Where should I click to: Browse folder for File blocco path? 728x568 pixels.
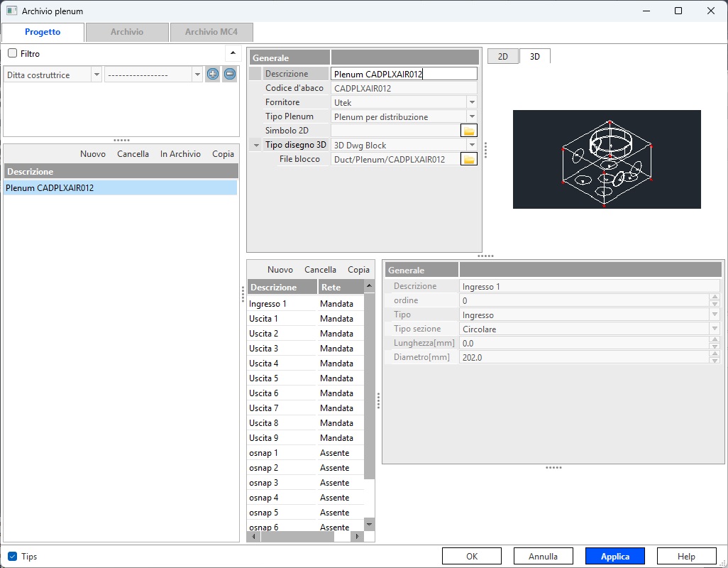[x=469, y=159]
